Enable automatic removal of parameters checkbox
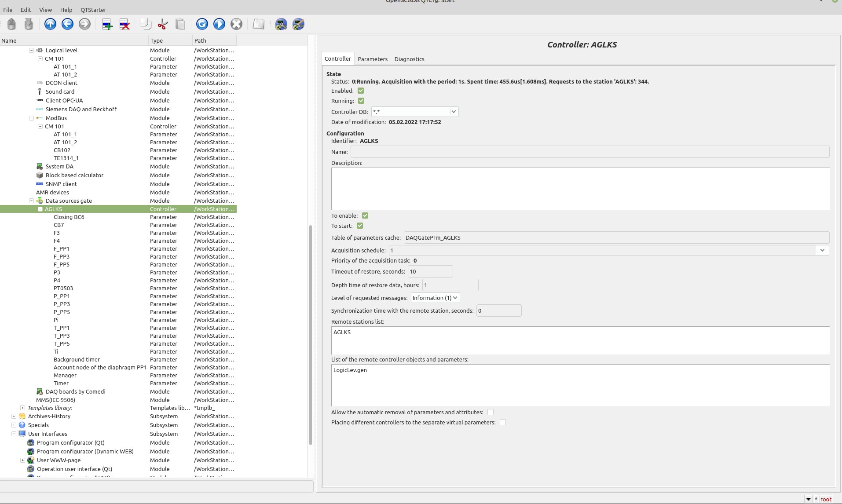The width and height of the screenshot is (842, 504). coord(491,413)
